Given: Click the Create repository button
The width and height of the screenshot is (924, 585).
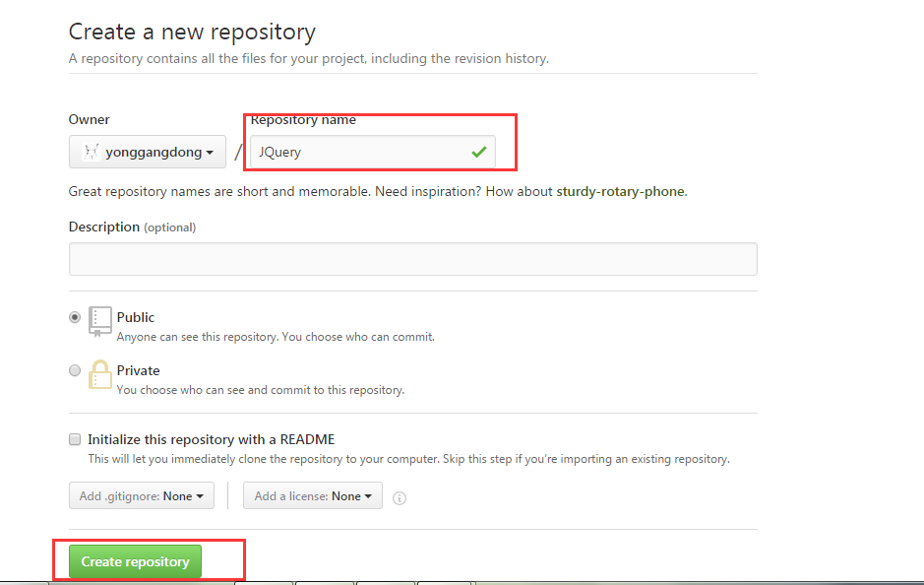Looking at the screenshot, I should (135, 561).
